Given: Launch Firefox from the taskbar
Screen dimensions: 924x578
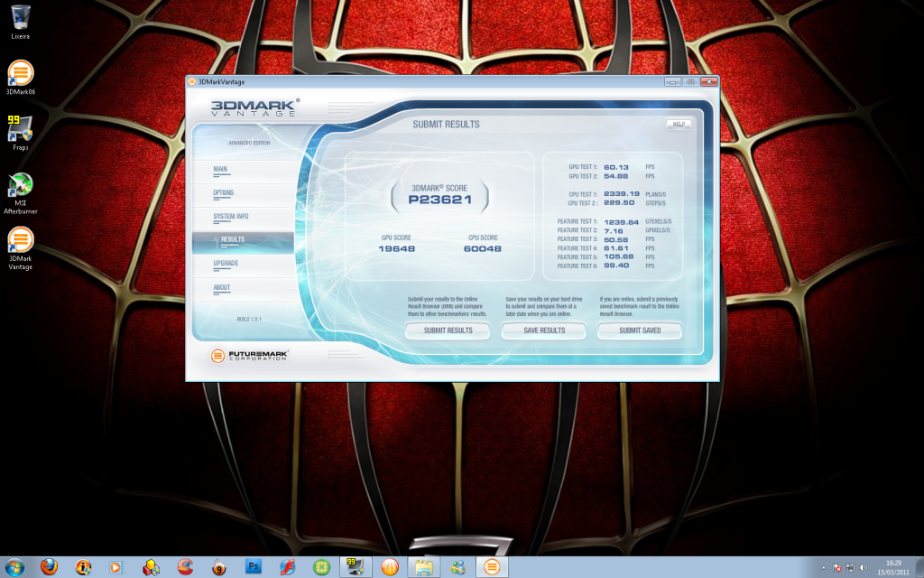Looking at the screenshot, I should coord(50,567).
